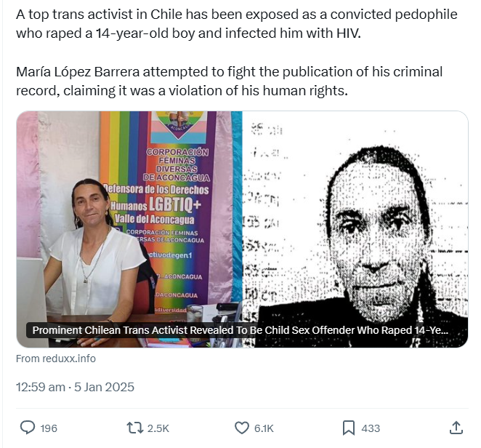Open the share upload arrow icon

point(456,428)
